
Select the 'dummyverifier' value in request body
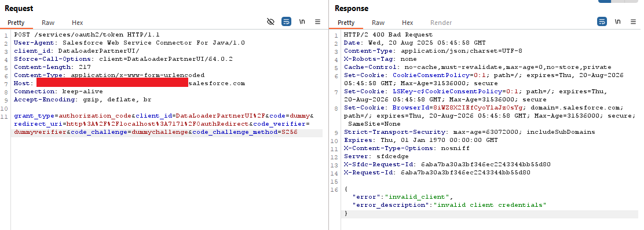point(41,132)
